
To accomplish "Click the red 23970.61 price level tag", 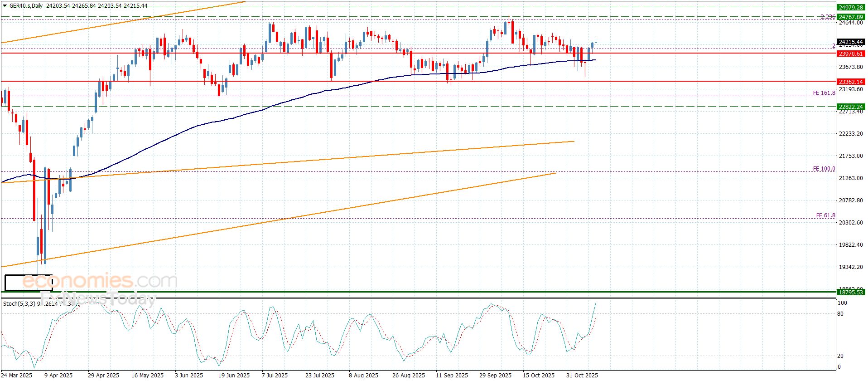I will click(850, 54).
